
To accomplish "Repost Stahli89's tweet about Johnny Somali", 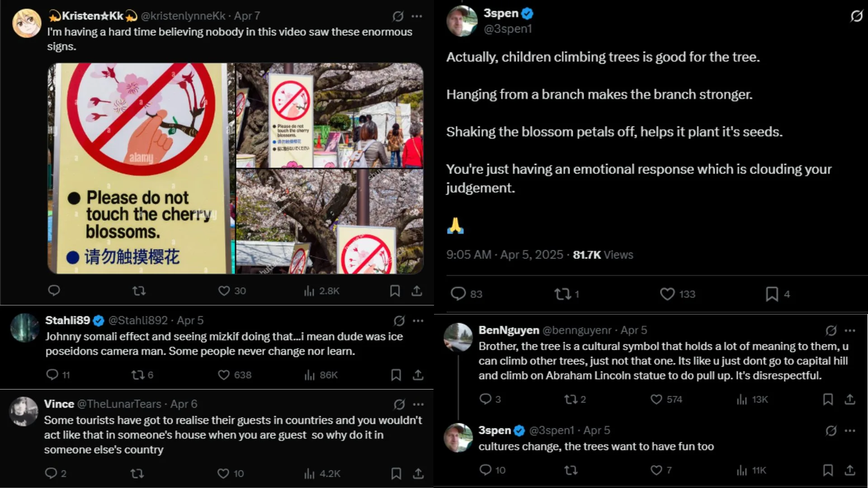I will click(x=137, y=375).
